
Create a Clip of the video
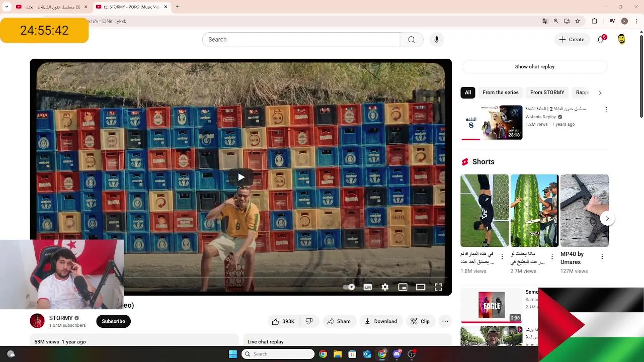(x=420, y=321)
